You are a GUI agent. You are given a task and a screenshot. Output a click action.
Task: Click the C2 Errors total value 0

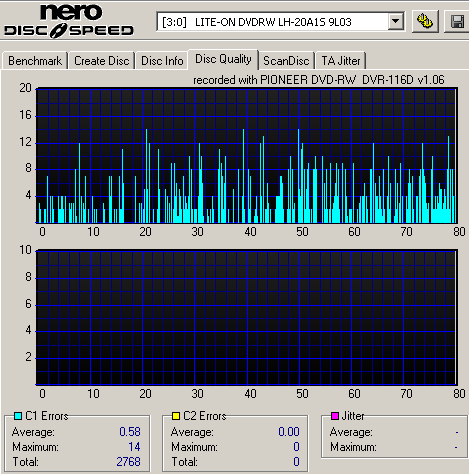[x=296, y=462]
